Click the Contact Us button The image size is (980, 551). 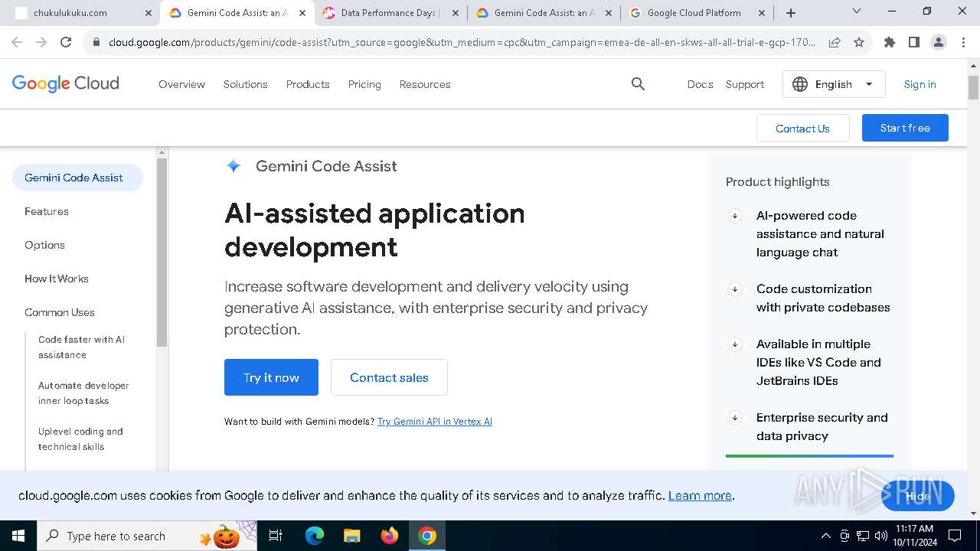(802, 128)
